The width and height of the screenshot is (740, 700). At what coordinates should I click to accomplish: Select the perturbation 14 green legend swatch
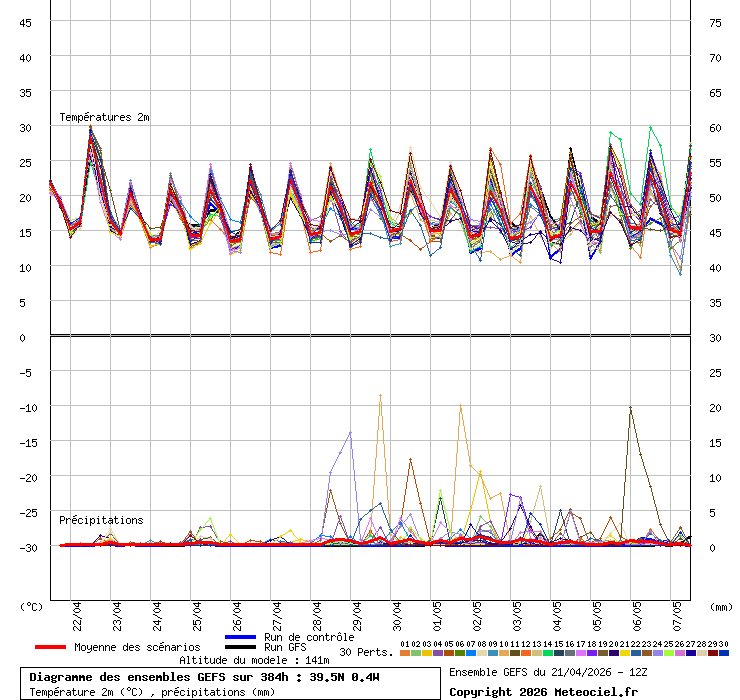(x=548, y=653)
